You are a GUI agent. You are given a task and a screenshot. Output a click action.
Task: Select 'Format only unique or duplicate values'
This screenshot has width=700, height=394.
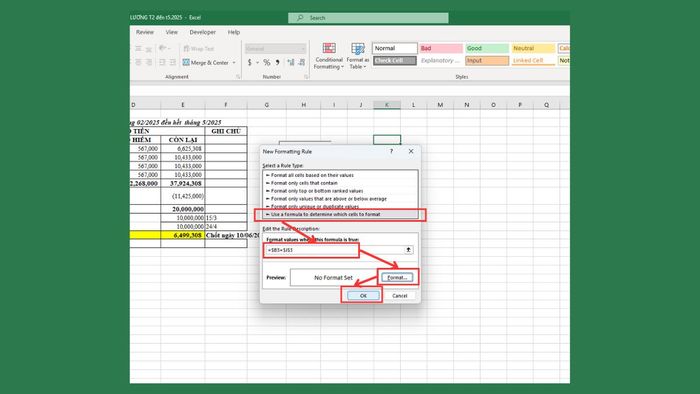tap(340, 206)
